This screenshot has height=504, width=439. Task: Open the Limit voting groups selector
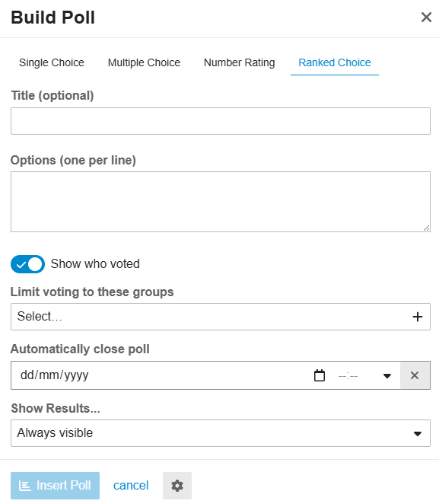pyautogui.click(x=221, y=317)
